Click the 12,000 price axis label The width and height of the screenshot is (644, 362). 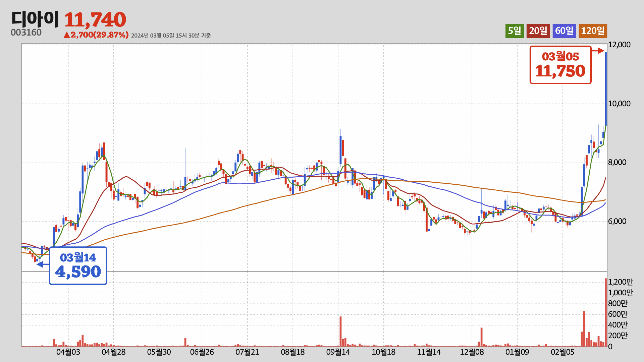tap(619, 45)
